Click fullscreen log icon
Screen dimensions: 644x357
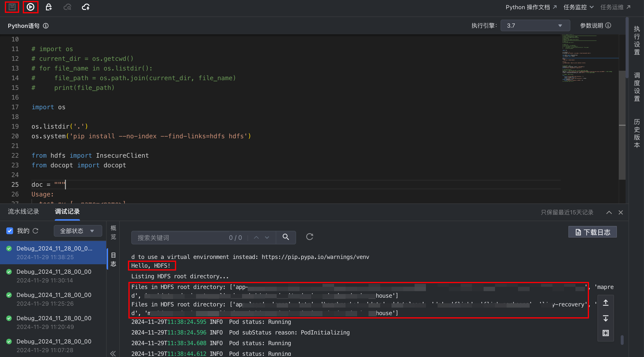(x=605, y=333)
